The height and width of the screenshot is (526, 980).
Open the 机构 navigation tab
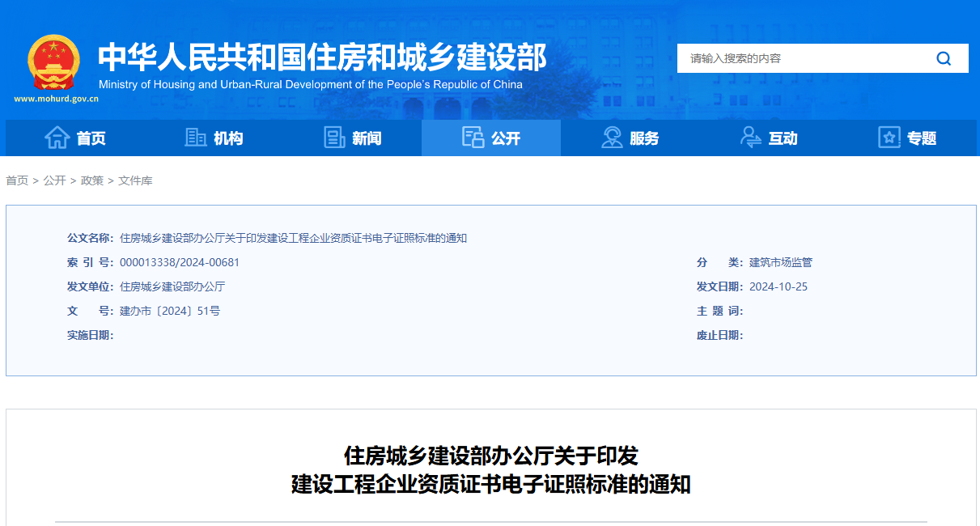214,138
